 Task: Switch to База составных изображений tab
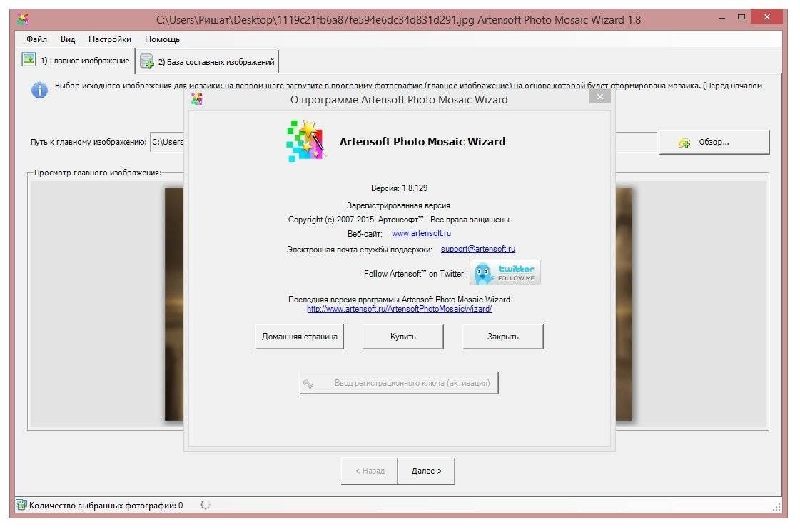pos(208,62)
